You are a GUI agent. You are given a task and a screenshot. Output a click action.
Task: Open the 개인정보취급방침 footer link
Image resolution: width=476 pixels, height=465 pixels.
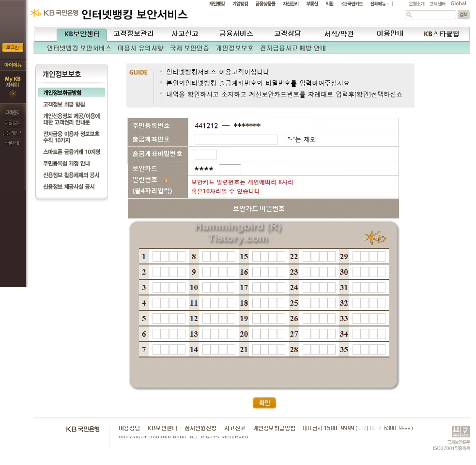tap(274, 428)
